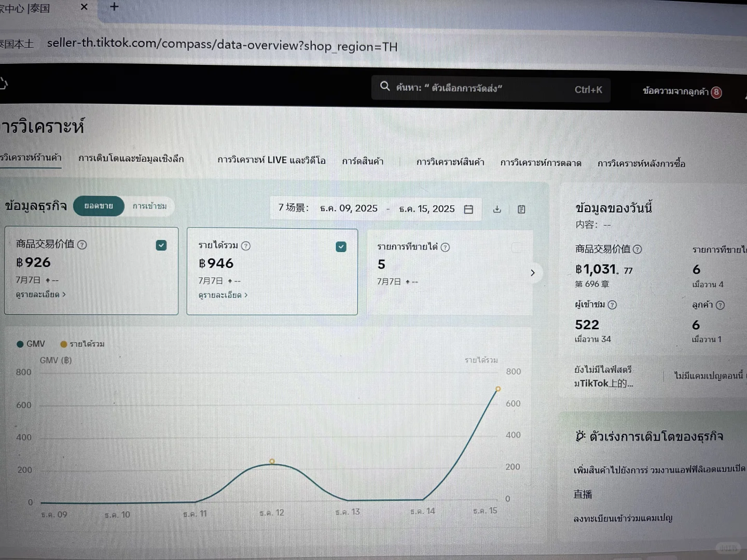Go to the การ์ดสินค้า tab
Screen dimensions: 747x560
(x=363, y=161)
